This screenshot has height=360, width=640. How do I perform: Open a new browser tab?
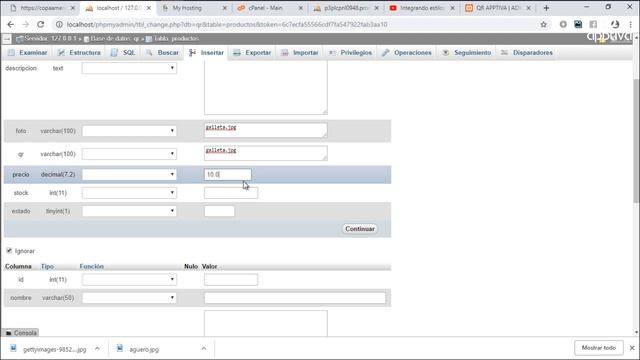pyautogui.click(x=546, y=8)
